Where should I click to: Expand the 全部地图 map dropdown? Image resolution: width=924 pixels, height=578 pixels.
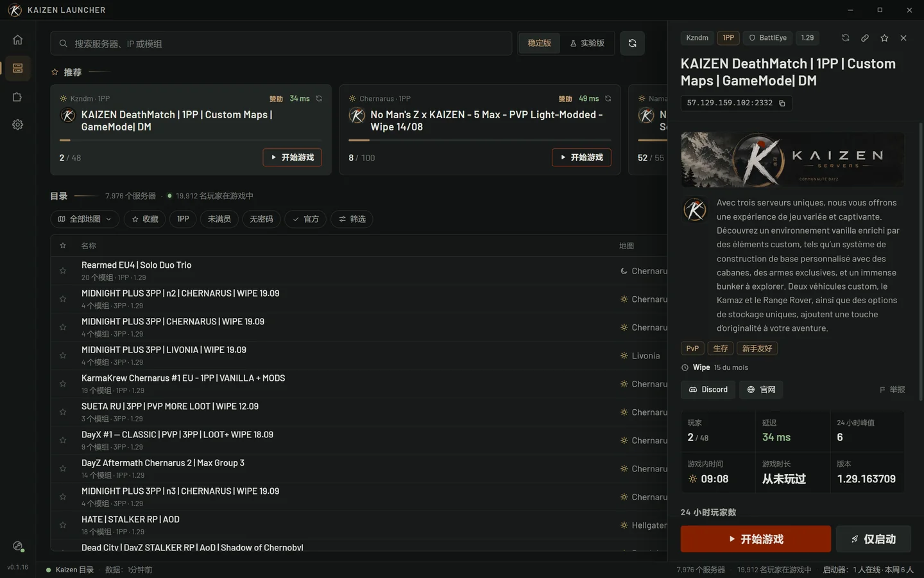[x=85, y=219]
